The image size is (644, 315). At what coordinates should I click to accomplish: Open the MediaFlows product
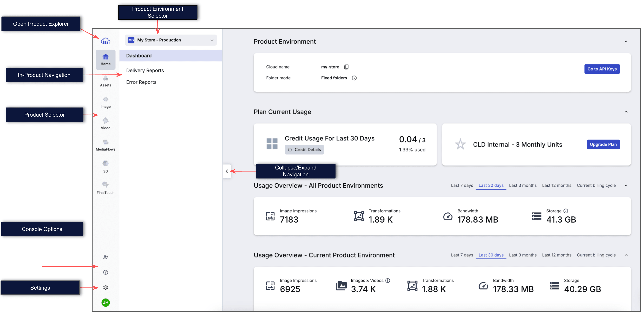pos(106,145)
